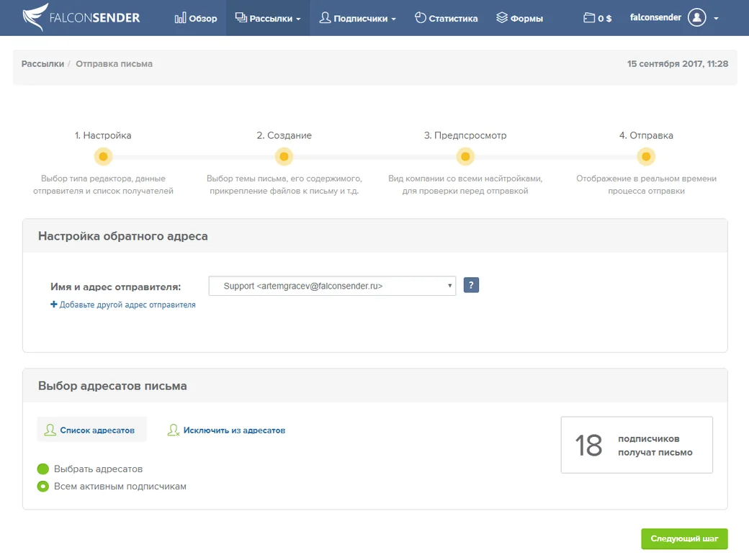Open the Обзор overview page
Screen dimensions: 749x560
click(x=196, y=18)
